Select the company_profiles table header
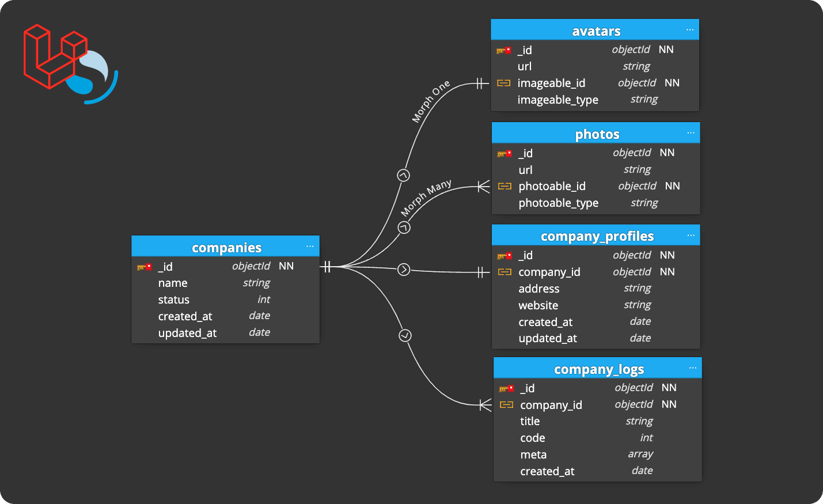The image size is (823, 504). click(596, 236)
